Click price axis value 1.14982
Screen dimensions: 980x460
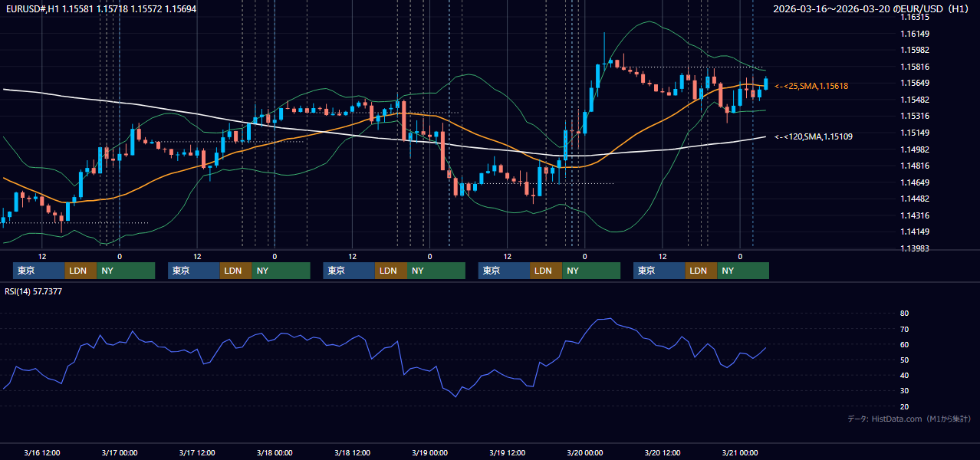click(915, 149)
